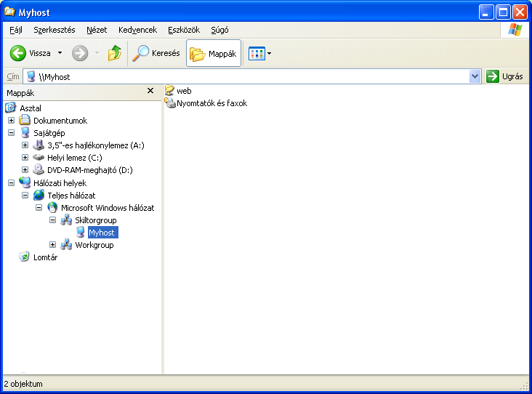Screen dimensions: 532x394
Task: Open the Nézet menu
Action: click(97, 30)
